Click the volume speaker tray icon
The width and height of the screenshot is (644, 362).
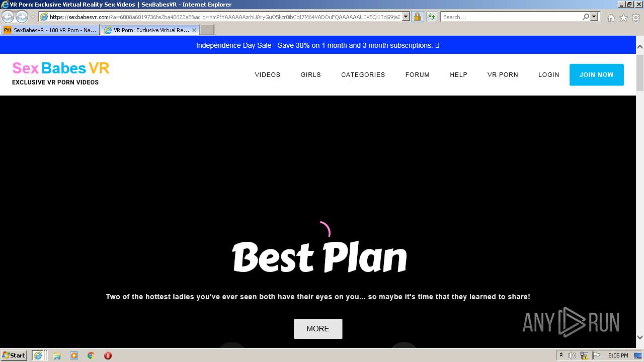point(572,355)
